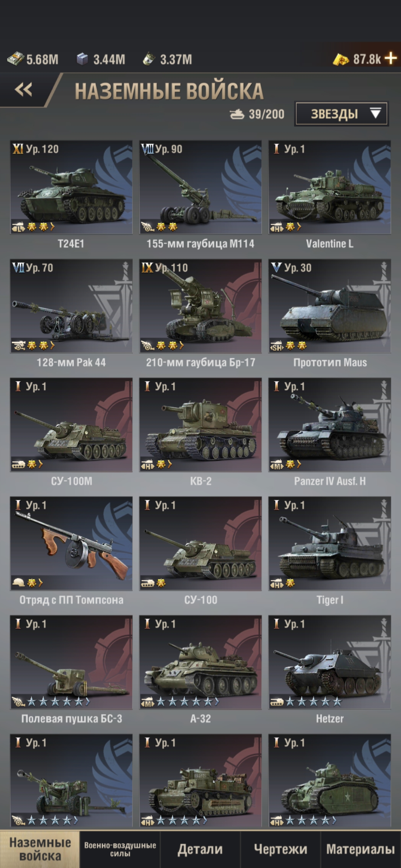The height and width of the screenshot is (868, 401).
Task: Open the ЗВЕЗДЫ sort dropdown
Action: (341, 114)
